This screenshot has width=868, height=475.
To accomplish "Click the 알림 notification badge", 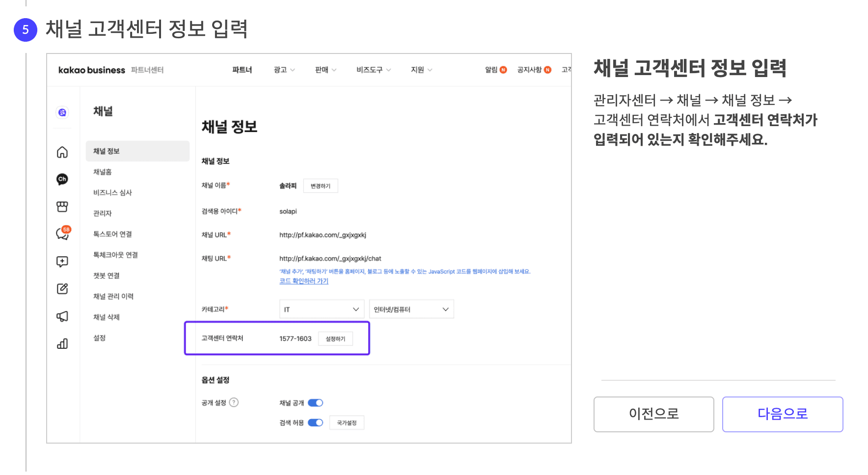I will [x=503, y=70].
